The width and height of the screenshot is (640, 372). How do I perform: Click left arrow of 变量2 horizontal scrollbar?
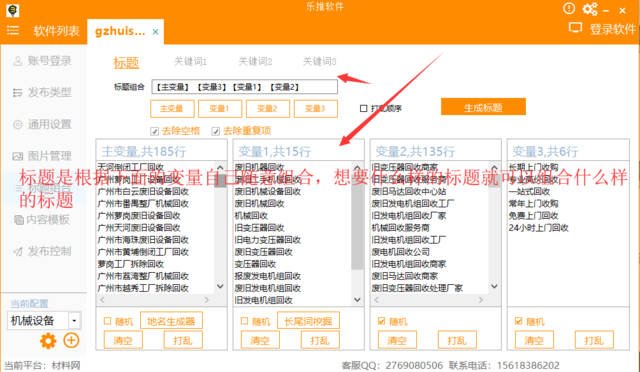point(376,300)
